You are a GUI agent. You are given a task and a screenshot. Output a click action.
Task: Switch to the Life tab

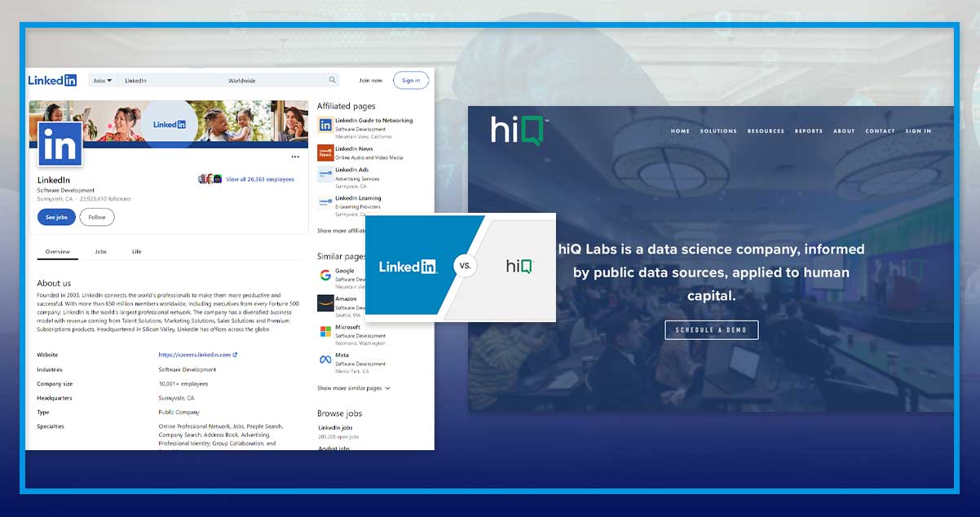click(x=136, y=251)
